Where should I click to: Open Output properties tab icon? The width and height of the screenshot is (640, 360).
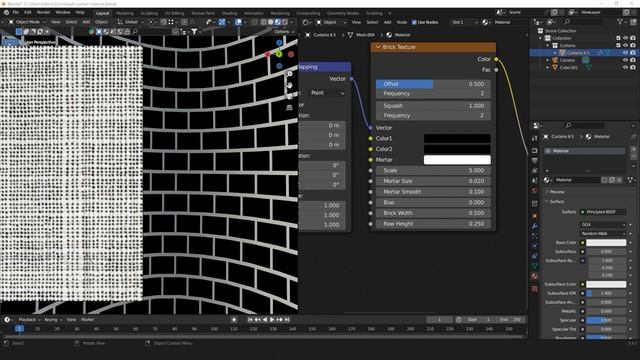tap(535, 160)
